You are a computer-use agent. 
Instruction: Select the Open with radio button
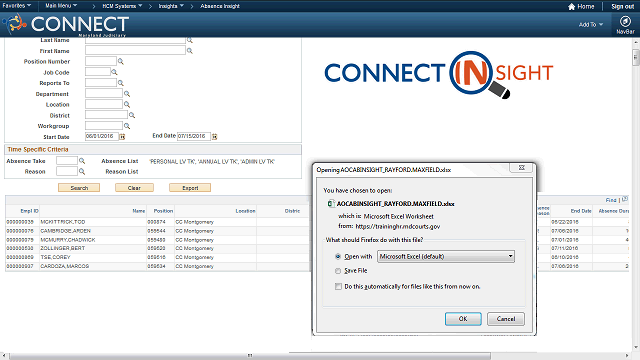tap(338, 256)
